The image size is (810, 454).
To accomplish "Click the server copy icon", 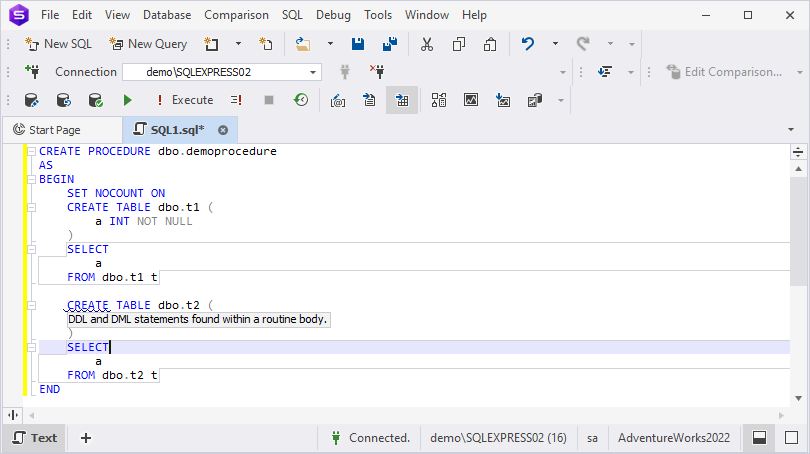I will click(x=535, y=100).
